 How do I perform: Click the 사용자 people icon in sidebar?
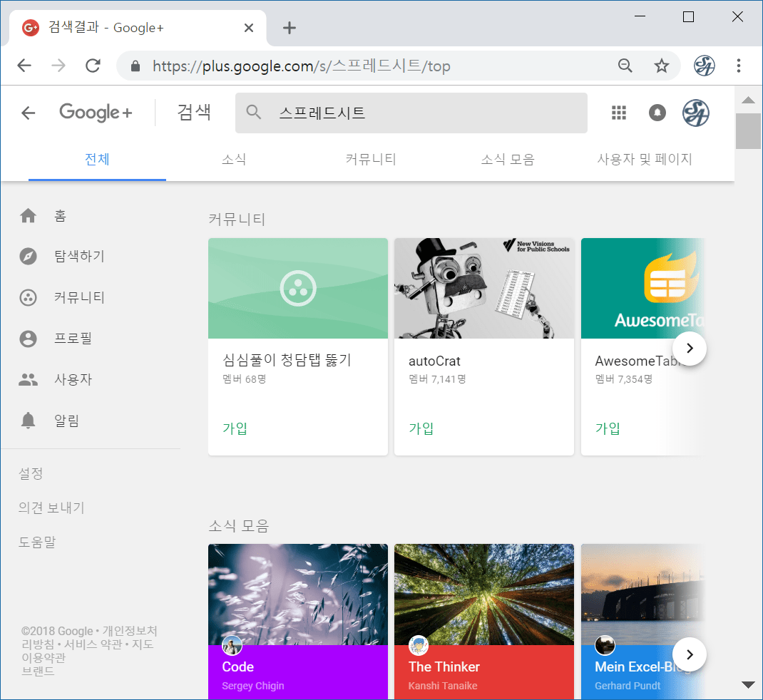(x=29, y=380)
